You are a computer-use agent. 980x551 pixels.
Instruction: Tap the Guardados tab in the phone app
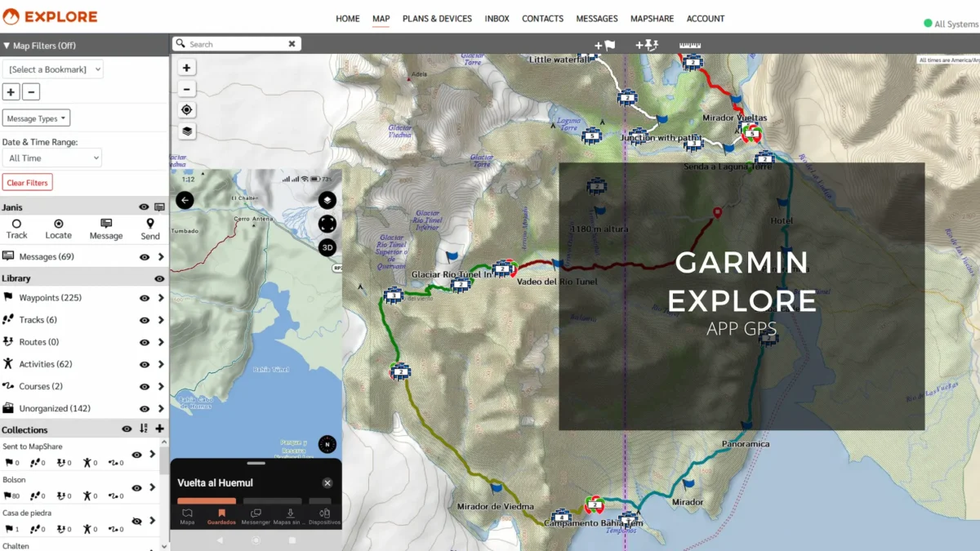click(221, 517)
